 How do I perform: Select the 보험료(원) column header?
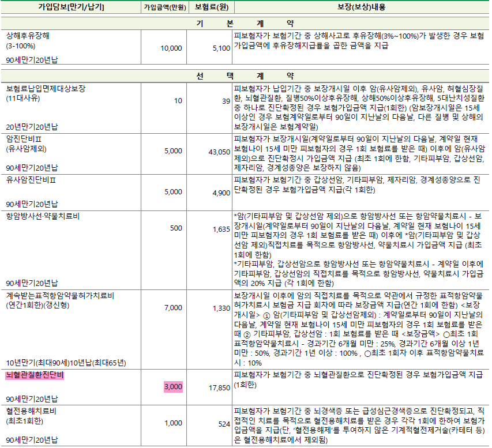[x=209, y=7]
